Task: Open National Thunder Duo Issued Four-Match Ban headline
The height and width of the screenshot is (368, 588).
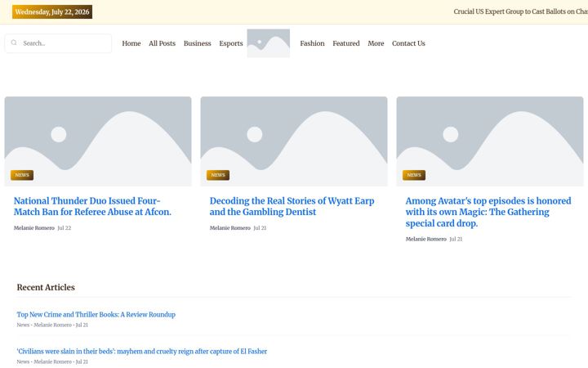Action: click(x=92, y=206)
